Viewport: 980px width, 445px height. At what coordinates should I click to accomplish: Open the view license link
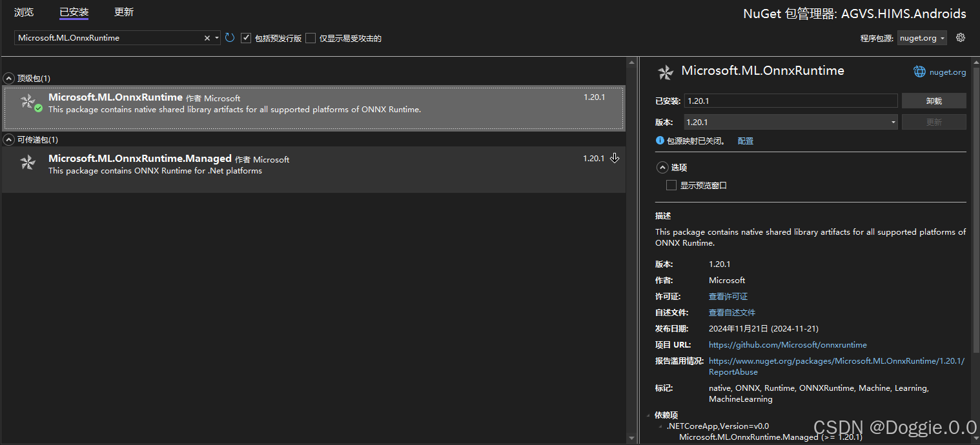click(728, 296)
